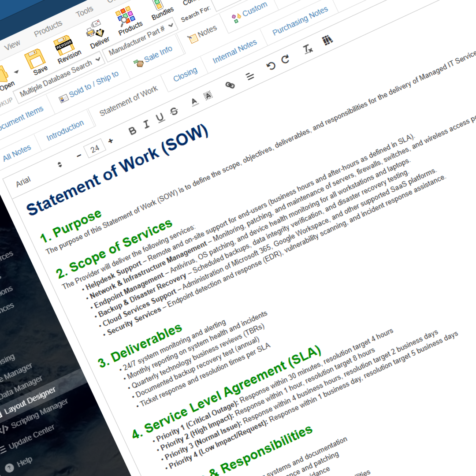Viewport: 476px width, 476px height.
Task: Click the Open folder icon
Action: [x=4, y=74]
